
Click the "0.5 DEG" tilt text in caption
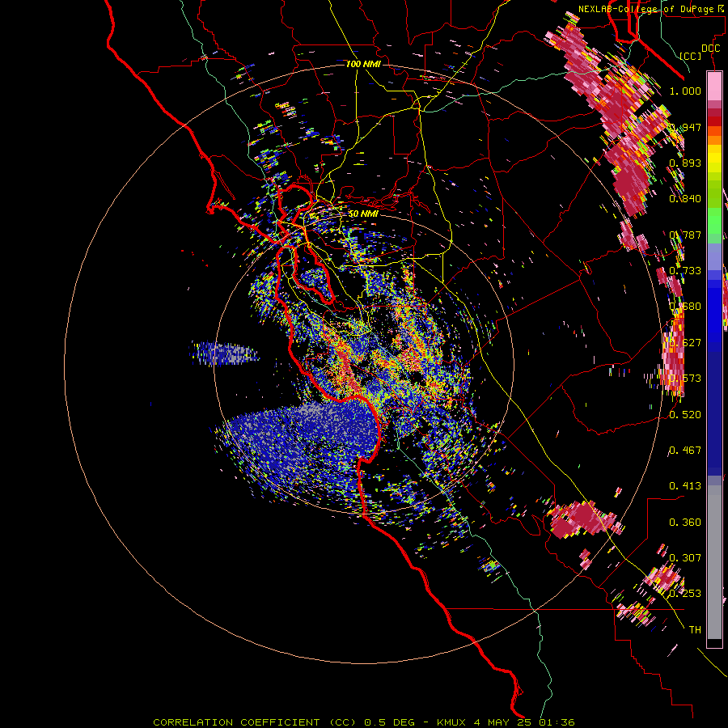(392, 722)
